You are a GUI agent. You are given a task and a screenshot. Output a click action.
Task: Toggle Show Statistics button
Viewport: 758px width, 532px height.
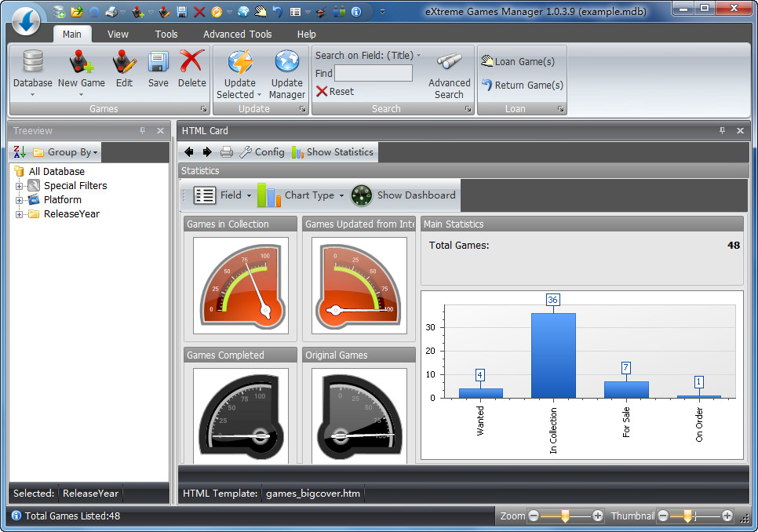pos(333,152)
